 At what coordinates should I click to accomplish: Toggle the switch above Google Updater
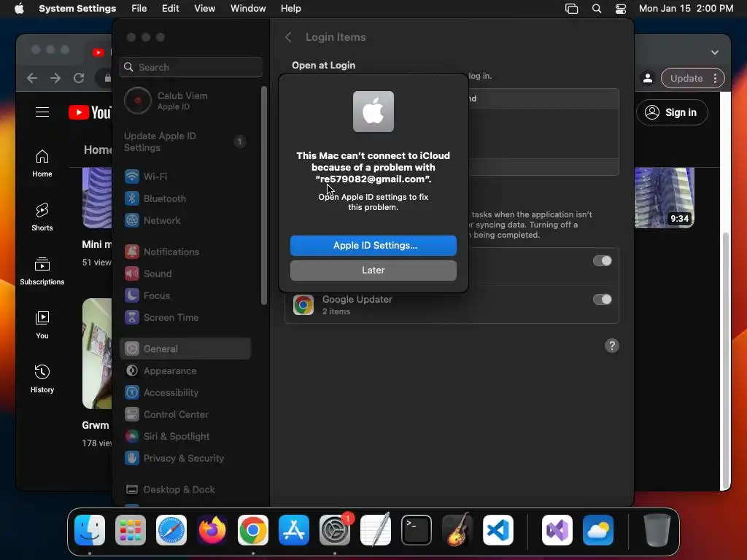[602, 261]
